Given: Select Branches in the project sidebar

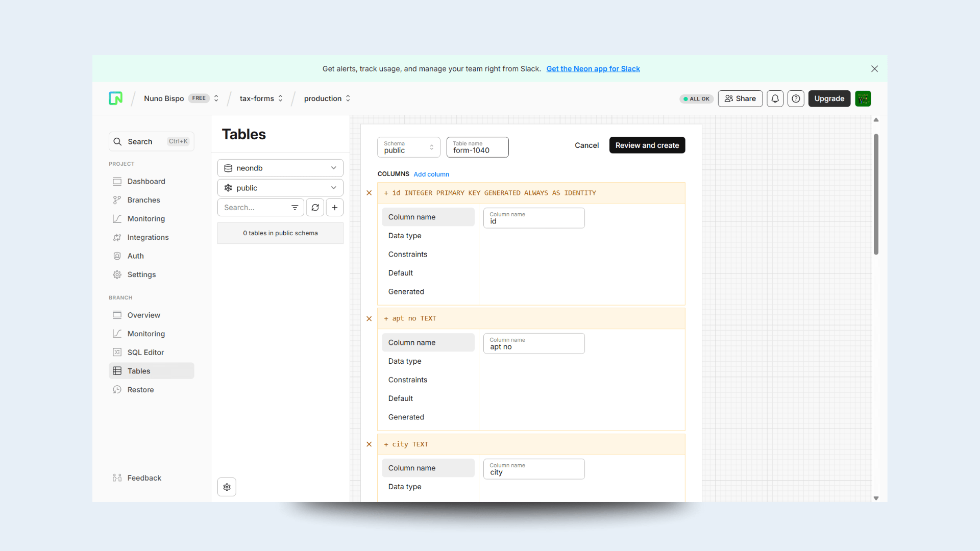Looking at the screenshot, I should click(143, 199).
